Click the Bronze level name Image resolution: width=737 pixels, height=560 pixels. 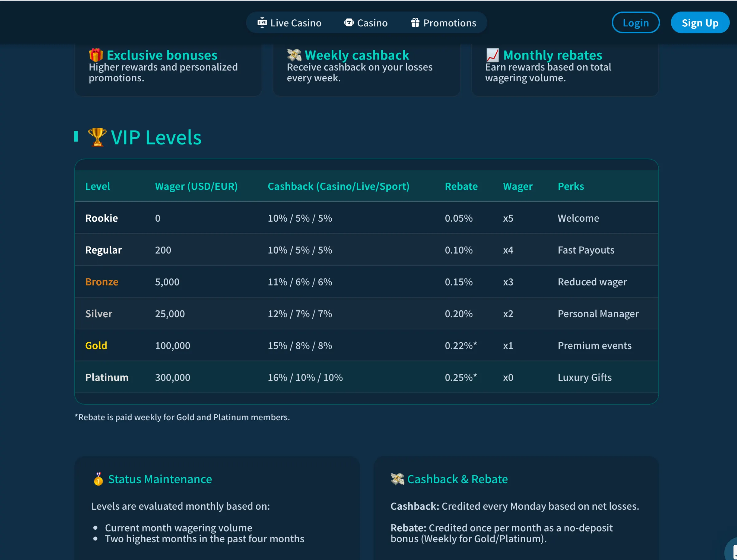click(102, 282)
